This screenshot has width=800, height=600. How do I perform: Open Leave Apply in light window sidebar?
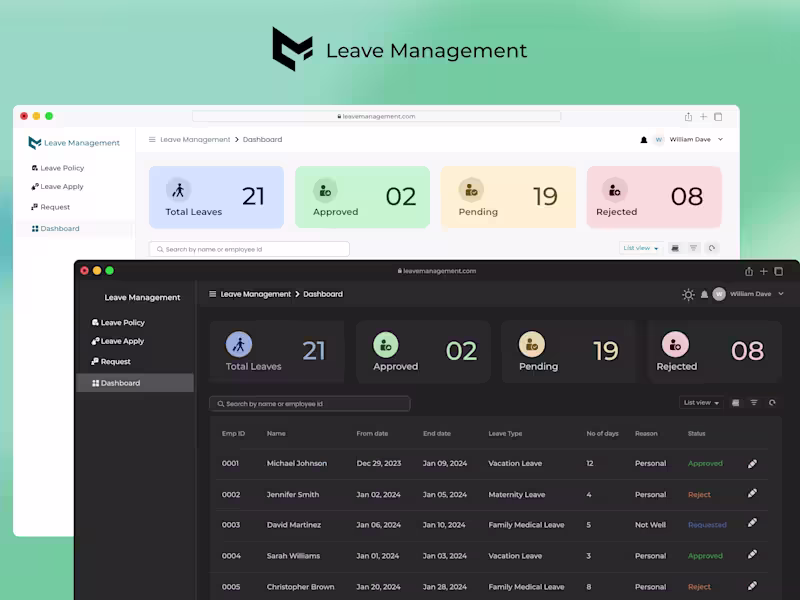coord(58,187)
